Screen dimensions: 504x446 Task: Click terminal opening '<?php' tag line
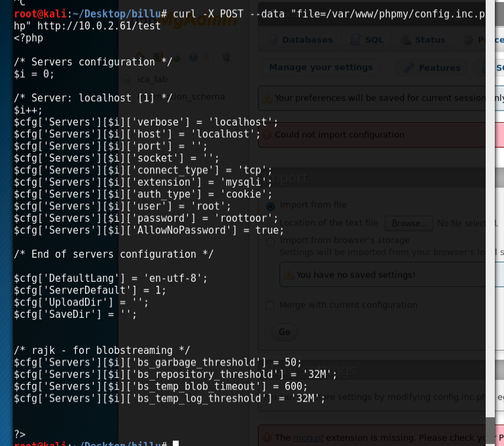tap(28, 38)
